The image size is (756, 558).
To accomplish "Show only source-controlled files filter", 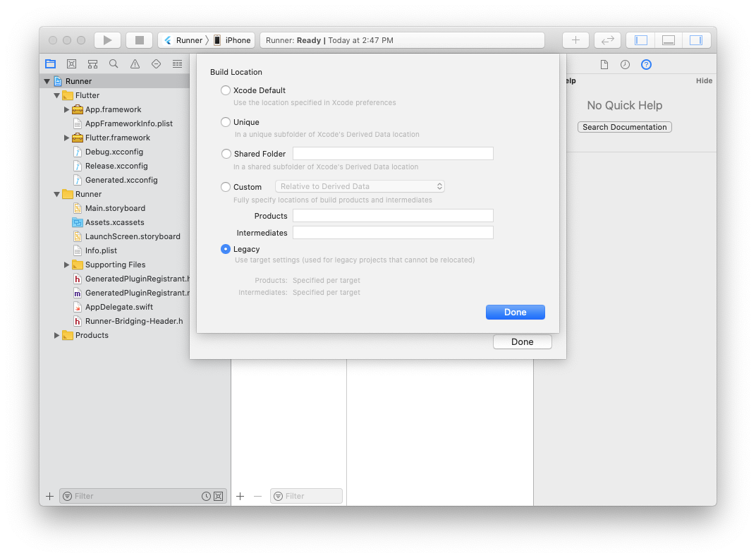I will click(219, 496).
